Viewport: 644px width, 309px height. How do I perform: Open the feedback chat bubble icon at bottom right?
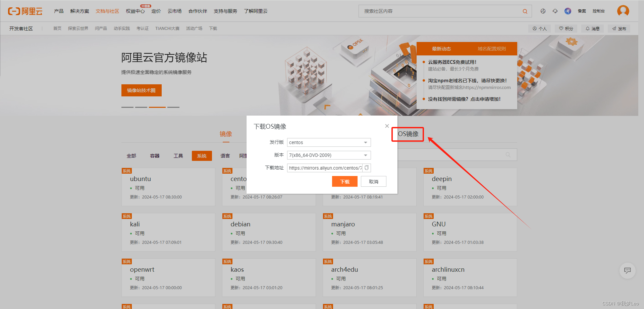pyautogui.click(x=627, y=271)
